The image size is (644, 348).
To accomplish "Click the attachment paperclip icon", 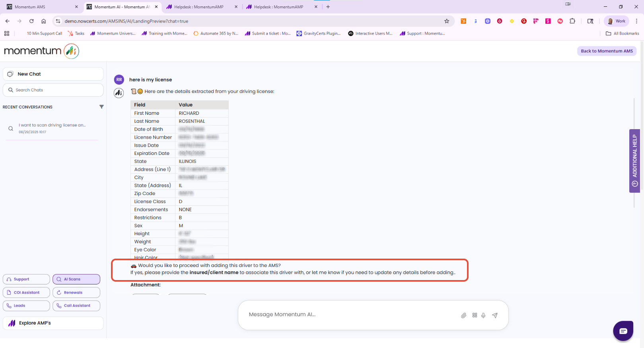I will coord(463,315).
